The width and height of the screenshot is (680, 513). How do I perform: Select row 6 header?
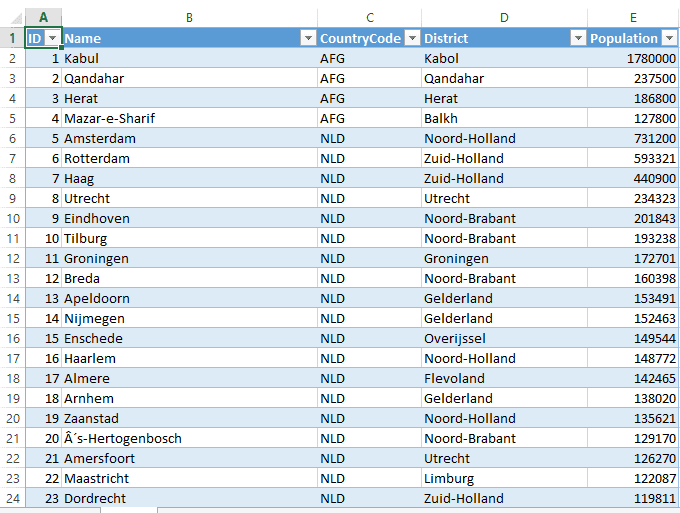12,138
